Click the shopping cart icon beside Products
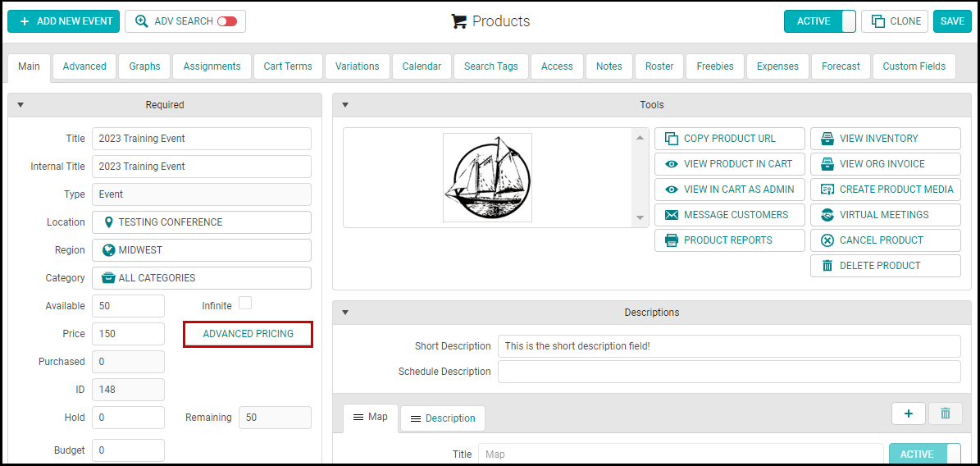The width and height of the screenshot is (980, 466). [458, 21]
